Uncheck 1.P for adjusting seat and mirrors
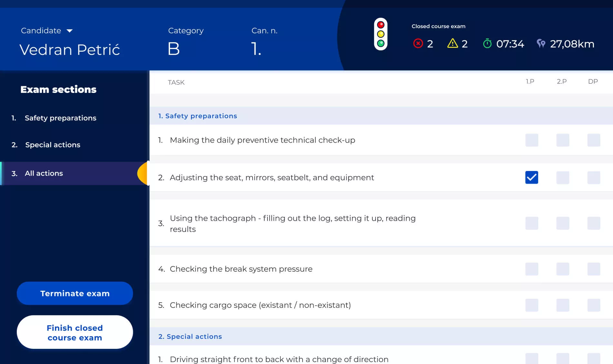The image size is (613, 364). coord(531,177)
